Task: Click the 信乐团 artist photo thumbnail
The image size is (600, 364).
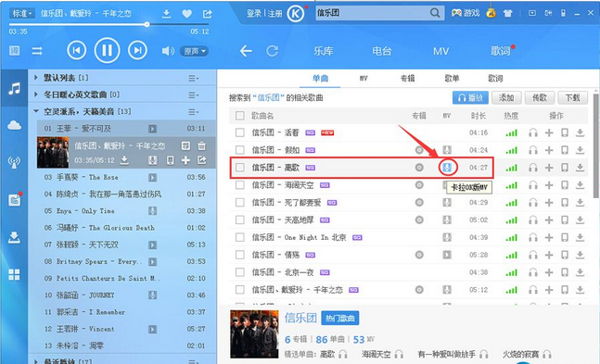Action: [254, 333]
